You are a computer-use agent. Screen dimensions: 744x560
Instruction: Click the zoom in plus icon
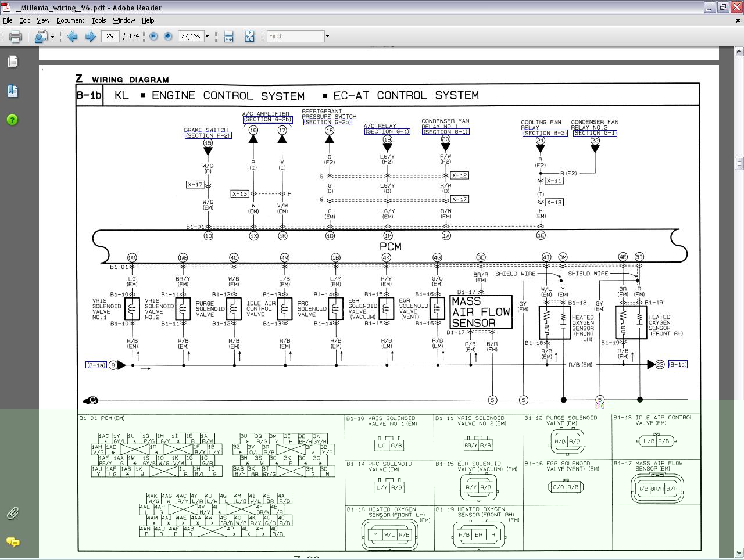coord(168,36)
